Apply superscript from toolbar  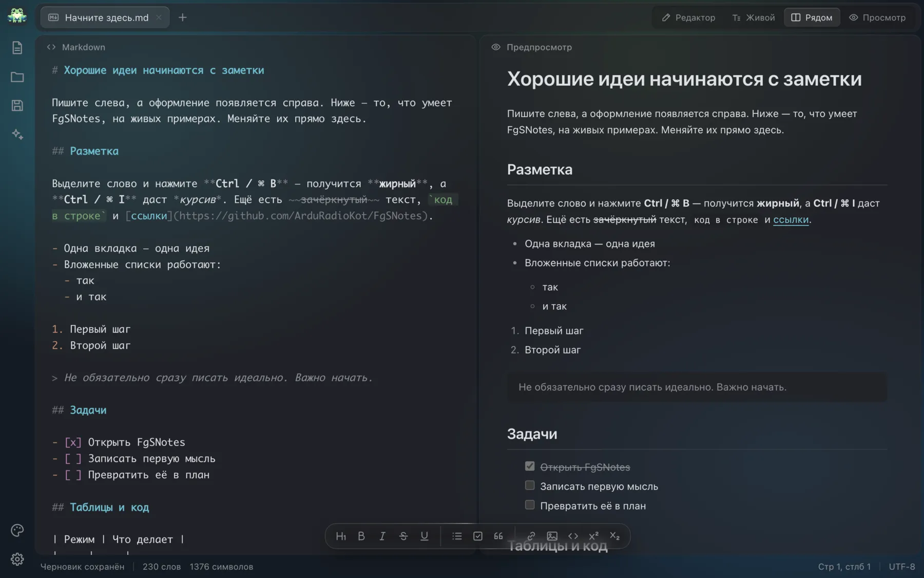coord(594,536)
